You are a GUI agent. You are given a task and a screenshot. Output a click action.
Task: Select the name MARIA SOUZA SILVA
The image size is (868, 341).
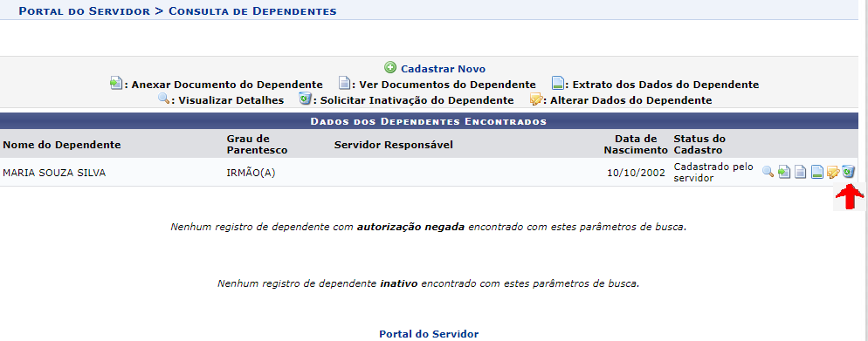[x=54, y=173]
